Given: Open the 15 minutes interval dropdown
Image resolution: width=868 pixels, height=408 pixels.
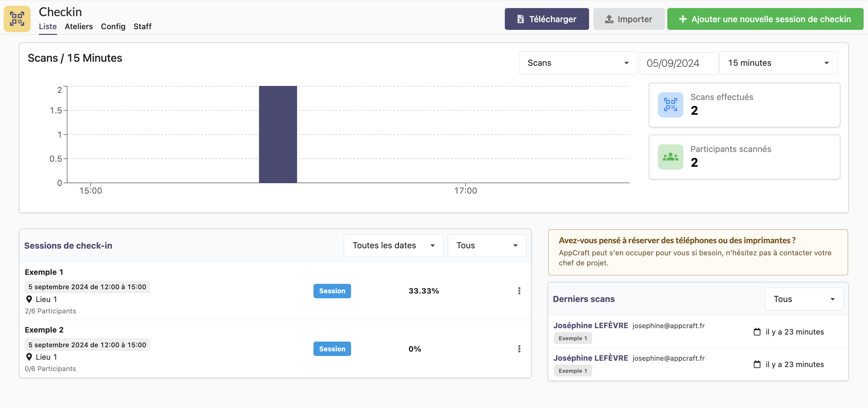Looking at the screenshot, I should coord(778,63).
